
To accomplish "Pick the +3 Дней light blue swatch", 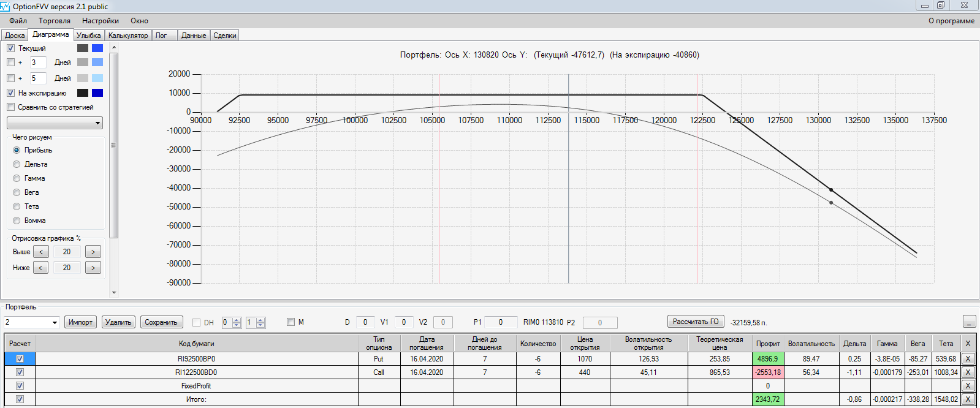I will (97, 62).
